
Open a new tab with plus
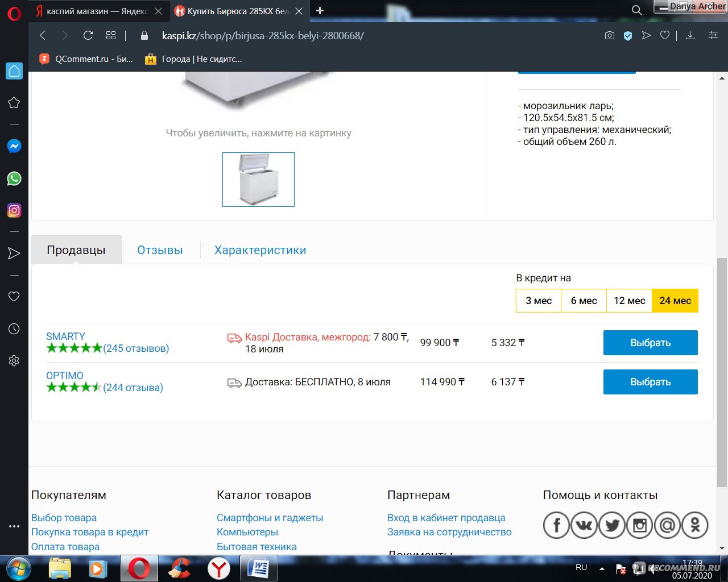320,10
